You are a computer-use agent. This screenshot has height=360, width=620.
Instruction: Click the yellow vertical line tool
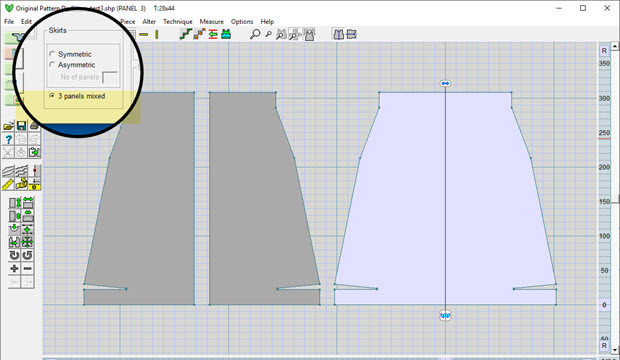point(157,34)
